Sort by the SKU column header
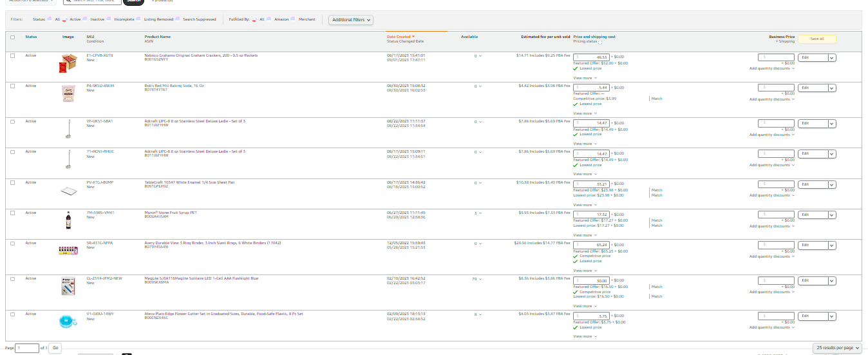Screen dimensions: 868x355 [90, 37]
